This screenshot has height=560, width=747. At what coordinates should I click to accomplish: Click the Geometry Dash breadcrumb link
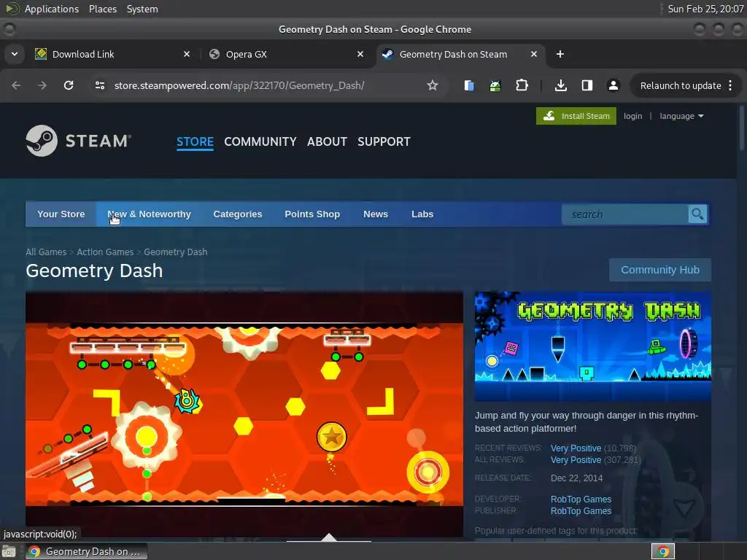pyautogui.click(x=175, y=252)
